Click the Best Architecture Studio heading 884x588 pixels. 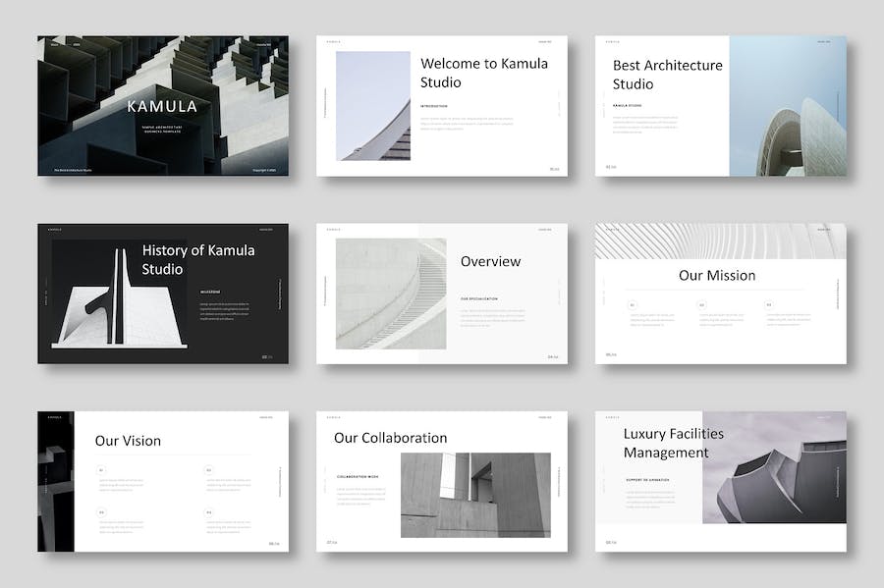[x=667, y=75]
